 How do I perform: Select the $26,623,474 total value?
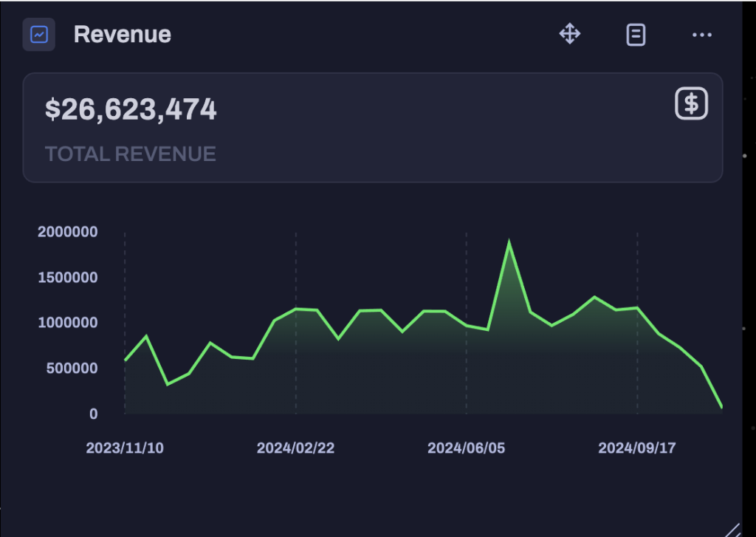pos(131,110)
